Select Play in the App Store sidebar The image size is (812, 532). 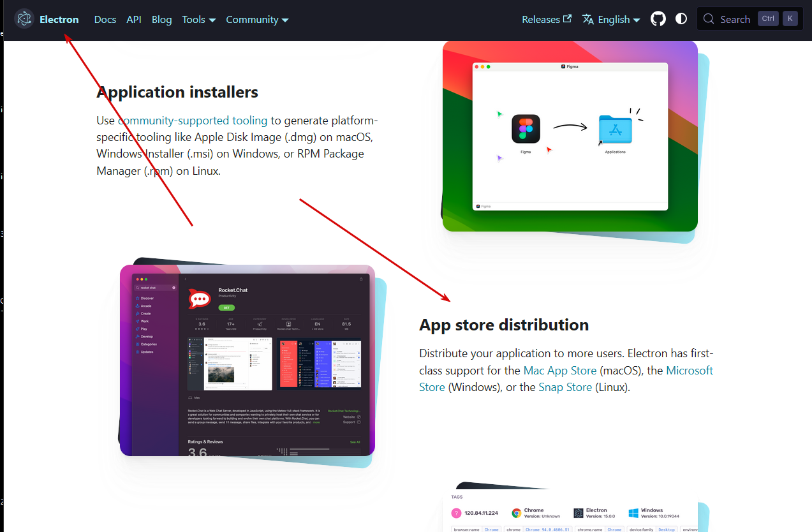click(x=141, y=329)
